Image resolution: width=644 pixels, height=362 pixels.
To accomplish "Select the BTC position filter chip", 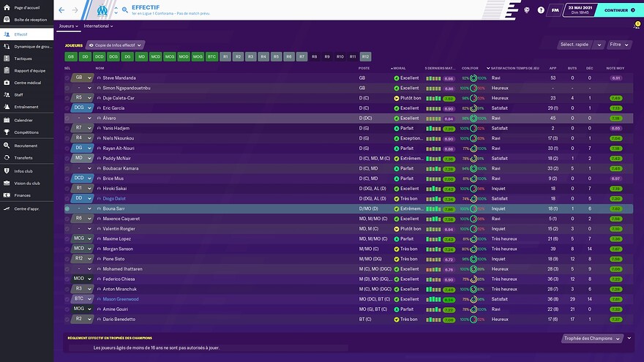I will pyautogui.click(x=211, y=56).
